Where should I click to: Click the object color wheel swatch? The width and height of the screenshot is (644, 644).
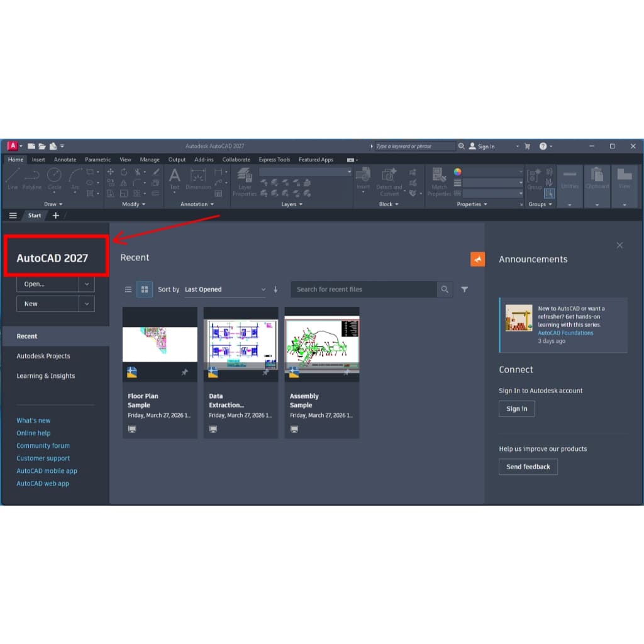point(458,172)
